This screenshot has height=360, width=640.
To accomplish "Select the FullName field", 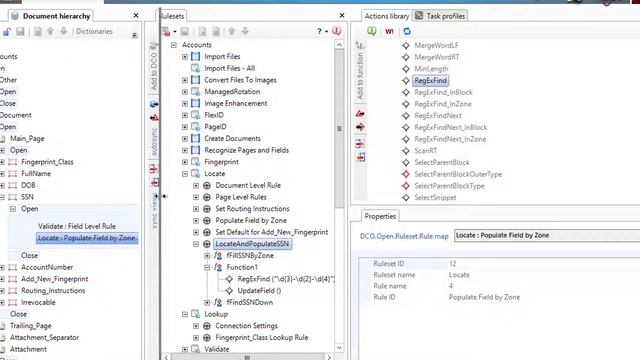I will pos(36,173).
